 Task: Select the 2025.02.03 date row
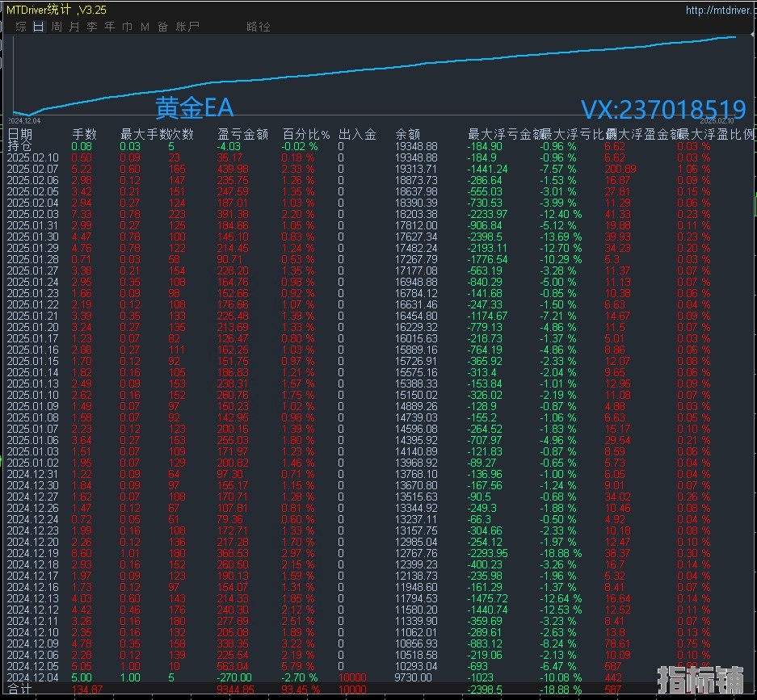pos(33,214)
